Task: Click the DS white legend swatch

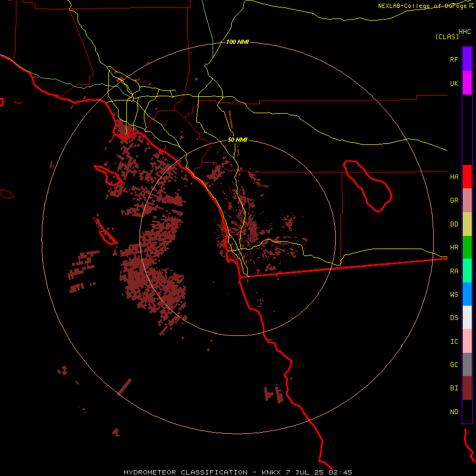Action: (x=467, y=317)
